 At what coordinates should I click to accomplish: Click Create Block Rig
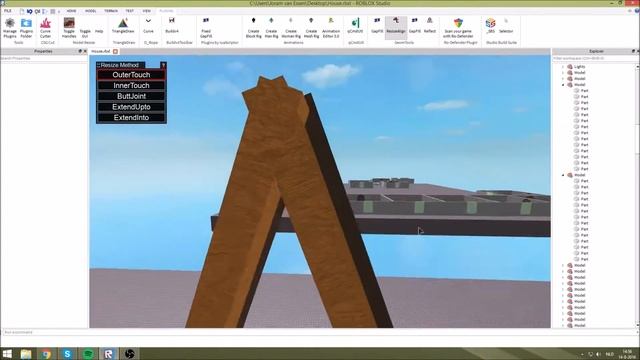253,28
